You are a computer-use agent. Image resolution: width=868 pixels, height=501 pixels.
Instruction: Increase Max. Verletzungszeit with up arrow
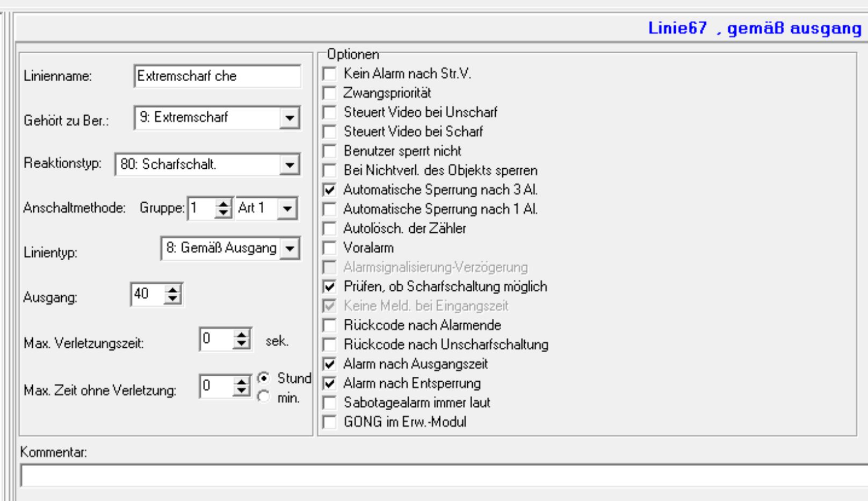[242, 335]
